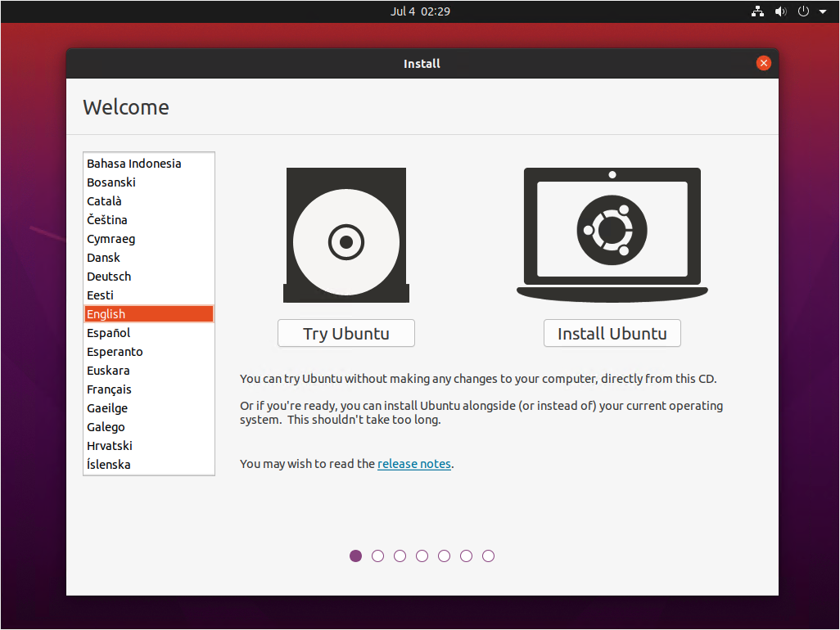The height and width of the screenshot is (630, 840).
Task: Click the last progress step dot
Action: click(488, 556)
